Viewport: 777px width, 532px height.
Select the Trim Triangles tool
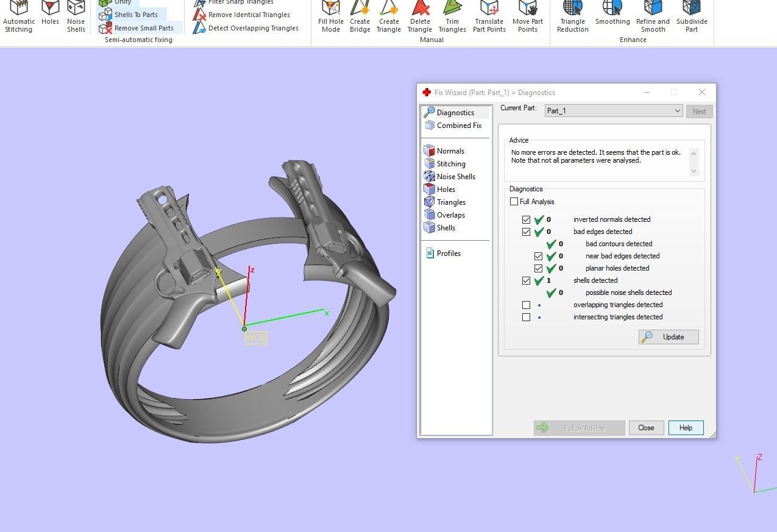452,16
